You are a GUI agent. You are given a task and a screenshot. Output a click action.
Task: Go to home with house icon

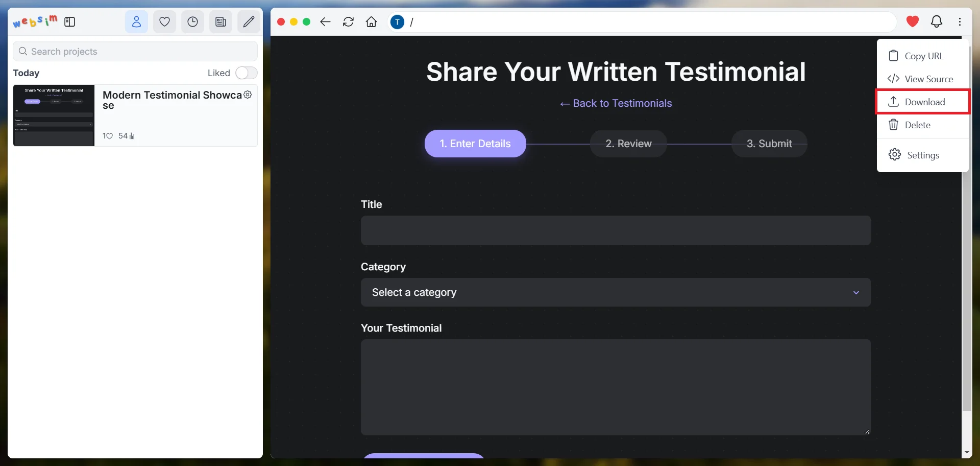pyautogui.click(x=372, y=21)
